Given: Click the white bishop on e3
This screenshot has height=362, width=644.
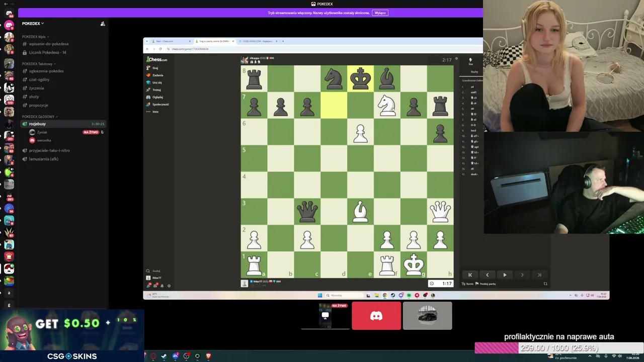Looking at the screenshot, I should 360,211.
